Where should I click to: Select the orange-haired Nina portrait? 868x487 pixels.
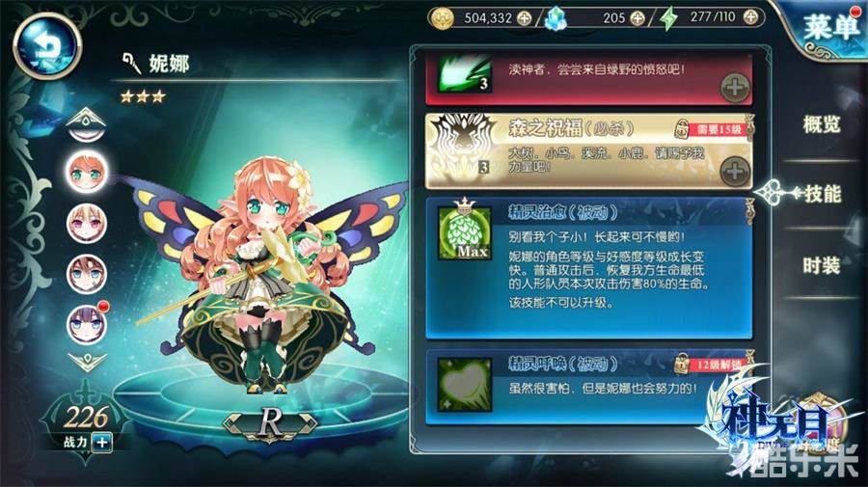click(87, 172)
